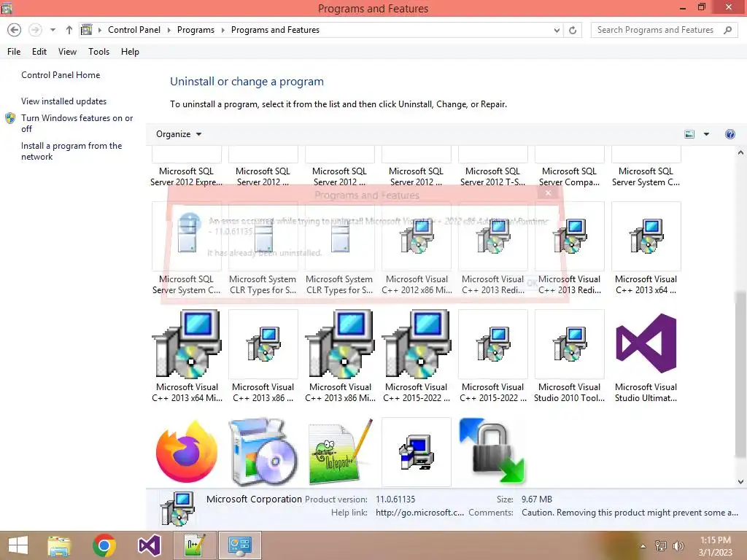The height and width of the screenshot is (560, 747).
Task: Click Install a program from the network
Action: (71, 151)
